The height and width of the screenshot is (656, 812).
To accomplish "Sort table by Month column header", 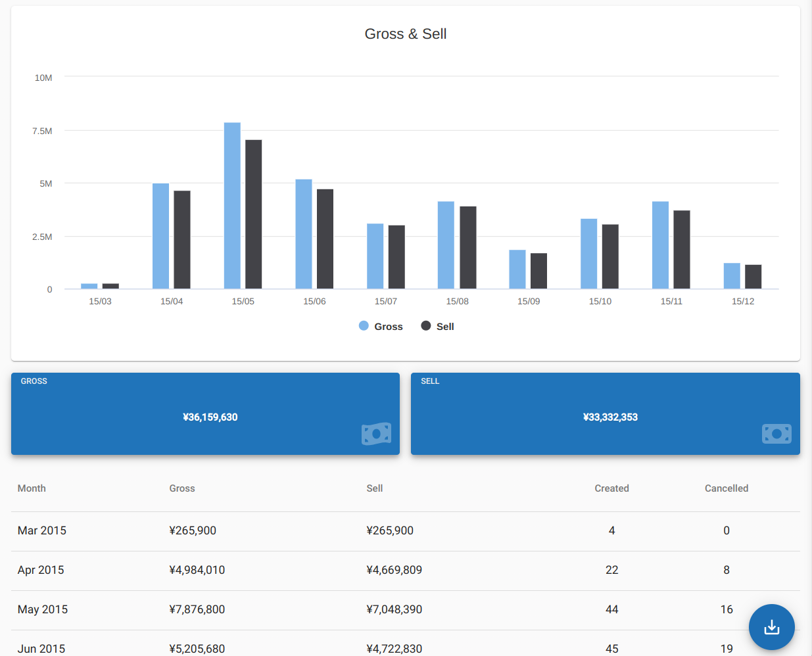I will (x=32, y=488).
